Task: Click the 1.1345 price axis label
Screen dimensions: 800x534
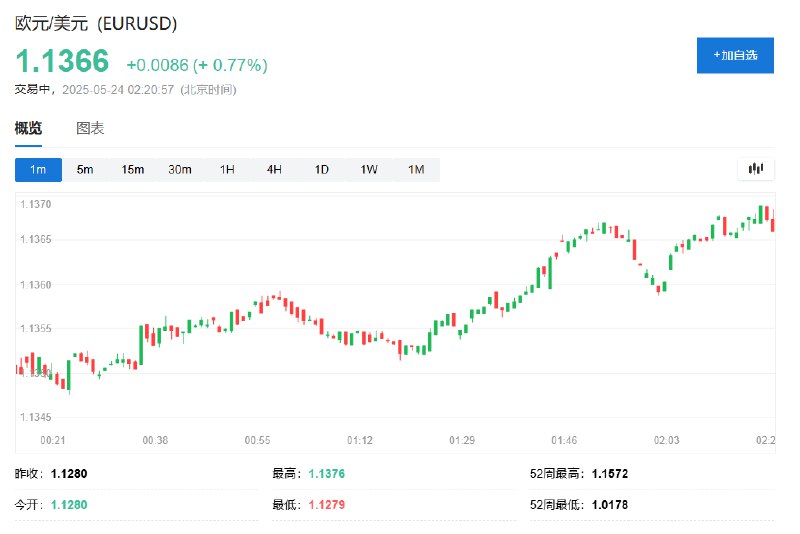Action: (x=36, y=417)
